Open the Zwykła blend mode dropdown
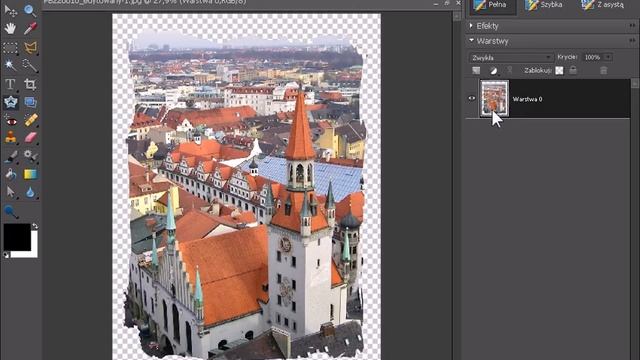 511,58
